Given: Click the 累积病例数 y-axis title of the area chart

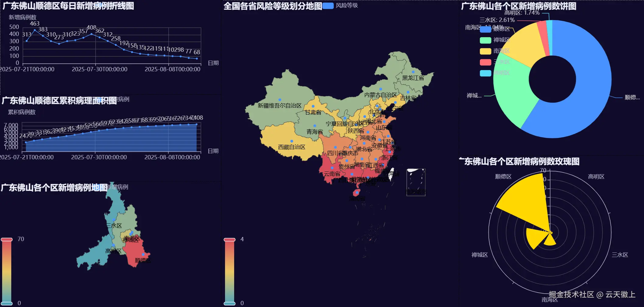Looking at the screenshot, I should coord(22,112).
